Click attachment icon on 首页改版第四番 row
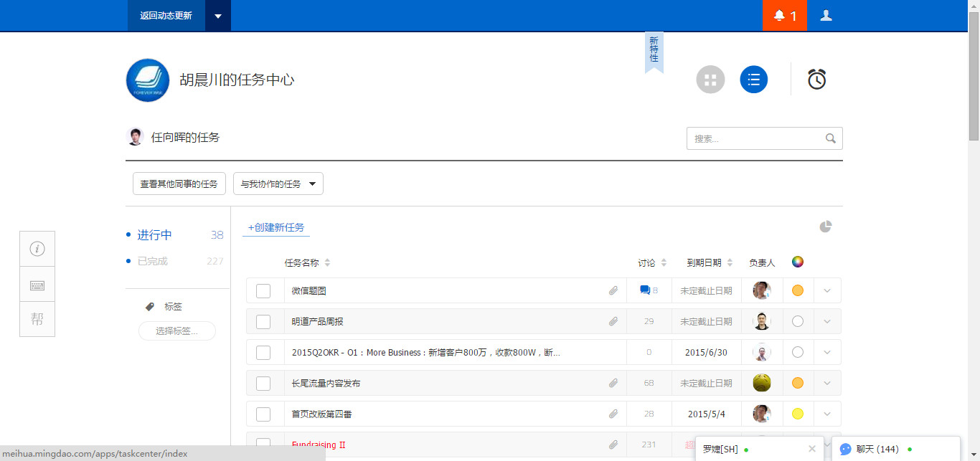Image resolution: width=980 pixels, height=461 pixels. pos(613,414)
